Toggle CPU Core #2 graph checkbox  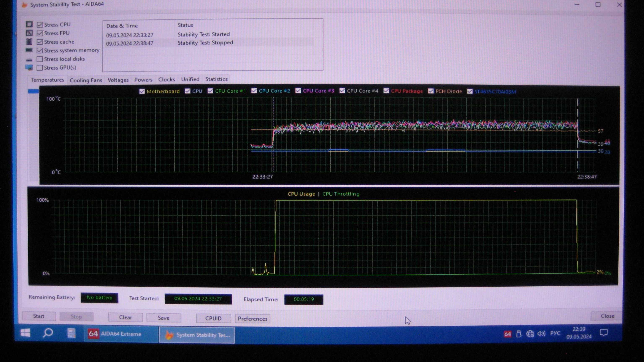254,91
